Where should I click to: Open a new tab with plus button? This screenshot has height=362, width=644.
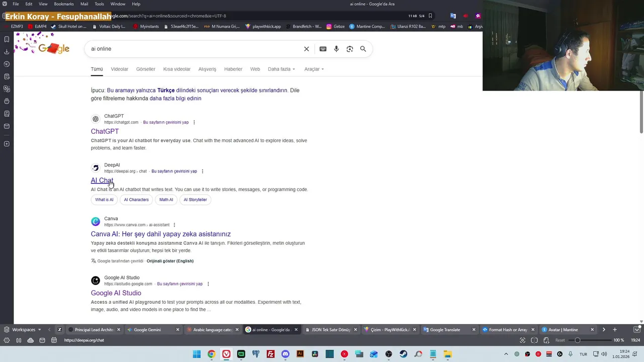tap(614, 330)
